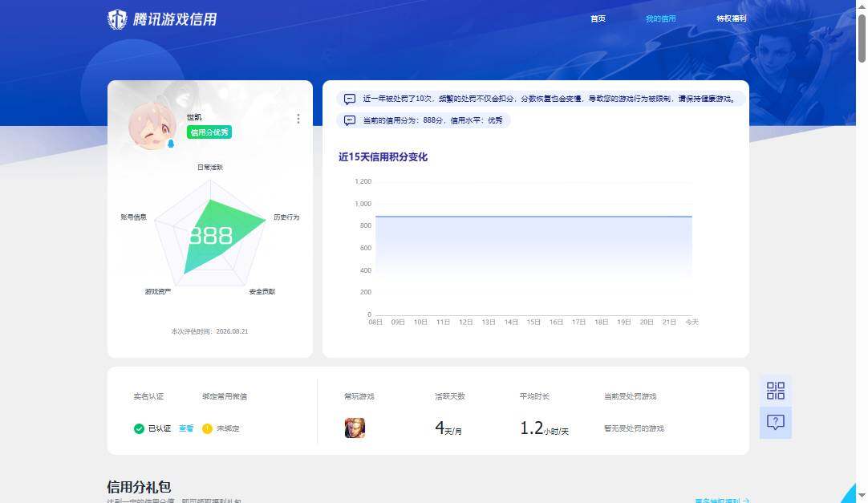
Task: Click the 信用分优秀 green badge
Action: pyautogui.click(x=209, y=132)
